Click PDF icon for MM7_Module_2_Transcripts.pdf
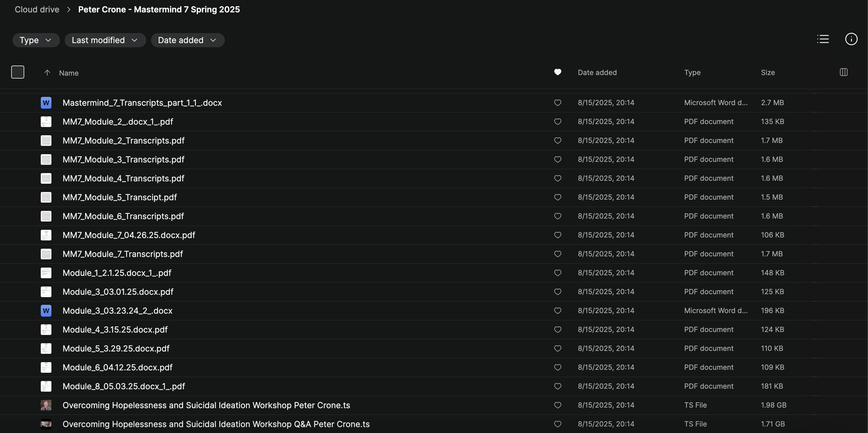Image resolution: width=868 pixels, height=433 pixels. [x=46, y=141]
